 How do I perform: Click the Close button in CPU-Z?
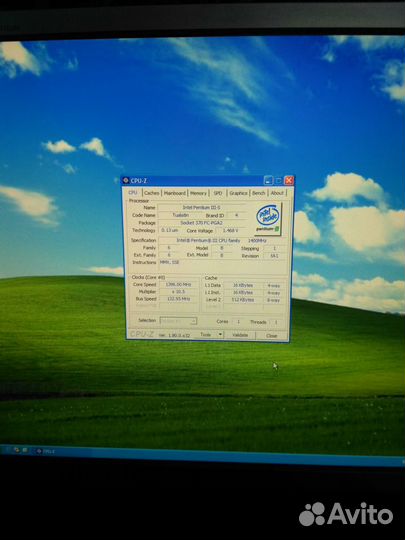(x=271, y=335)
